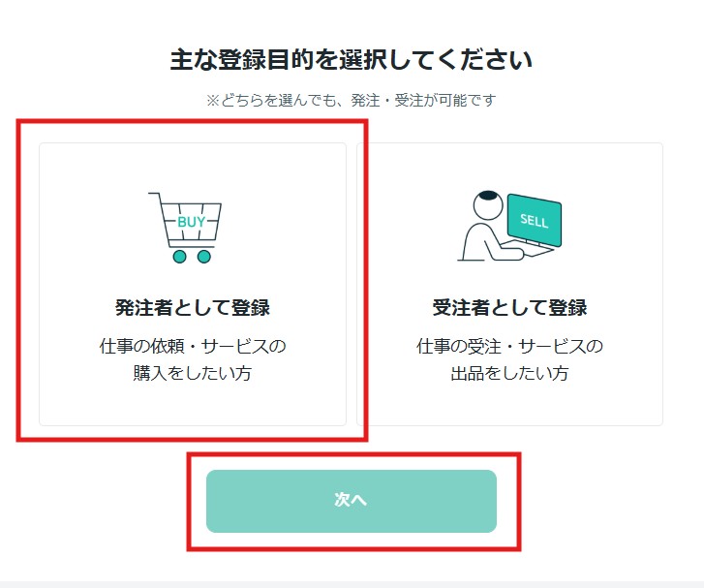Viewport: 704px width, 588px height.
Task: Click the left green cart wheel
Action: (x=179, y=257)
